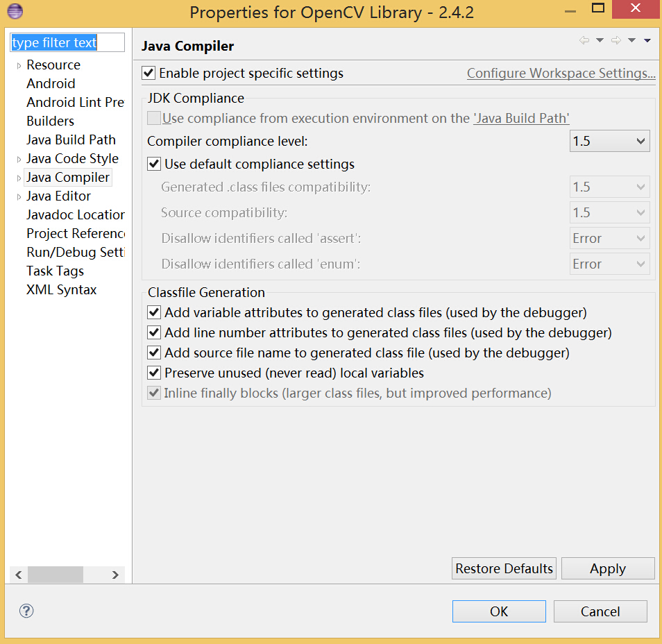This screenshot has height=644, width=662.
Task: Select Java Editor tree item
Action: 58,196
